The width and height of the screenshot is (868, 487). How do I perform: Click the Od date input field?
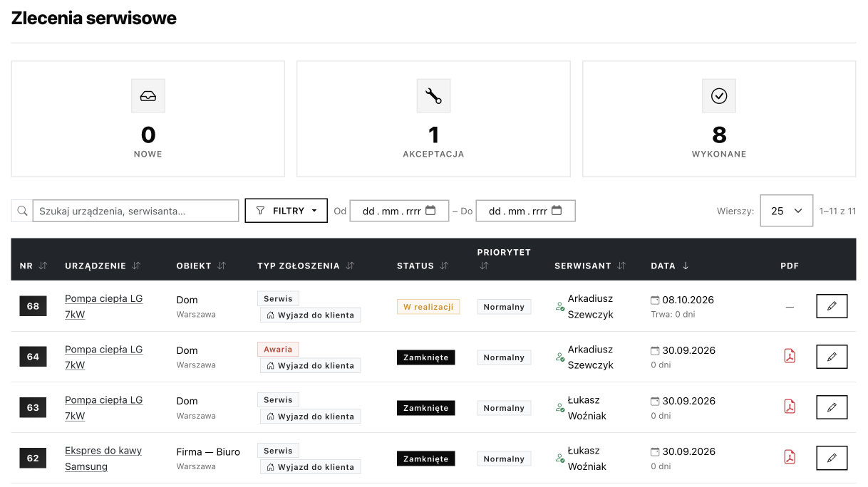click(399, 211)
